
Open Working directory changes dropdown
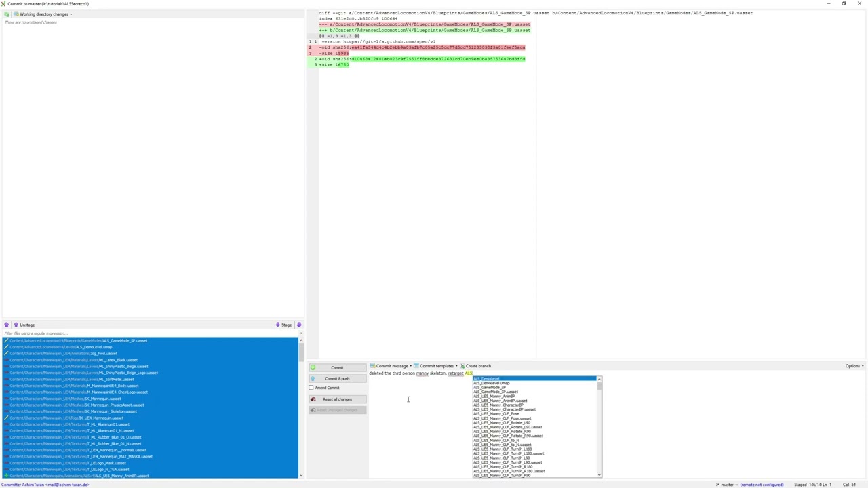pyautogui.click(x=43, y=14)
